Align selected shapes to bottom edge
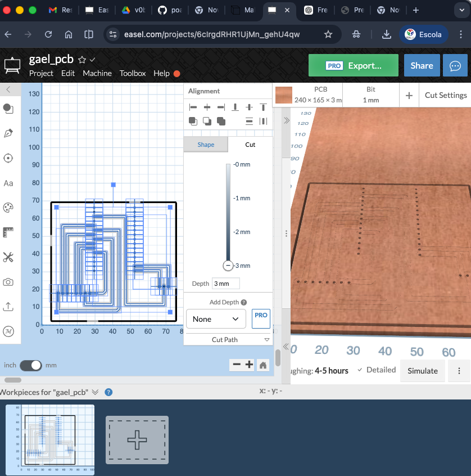Image resolution: width=471 pixels, height=476 pixels. pos(235,107)
